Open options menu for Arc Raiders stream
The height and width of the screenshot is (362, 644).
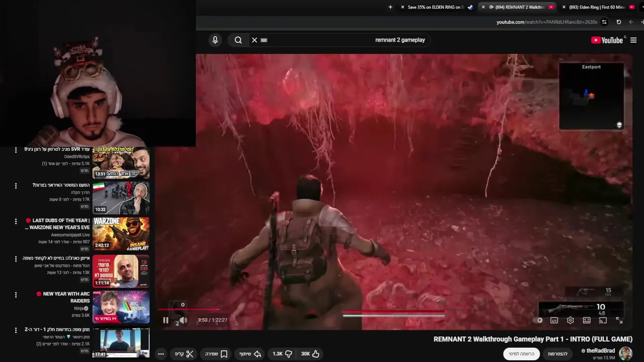(x=16, y=294)
